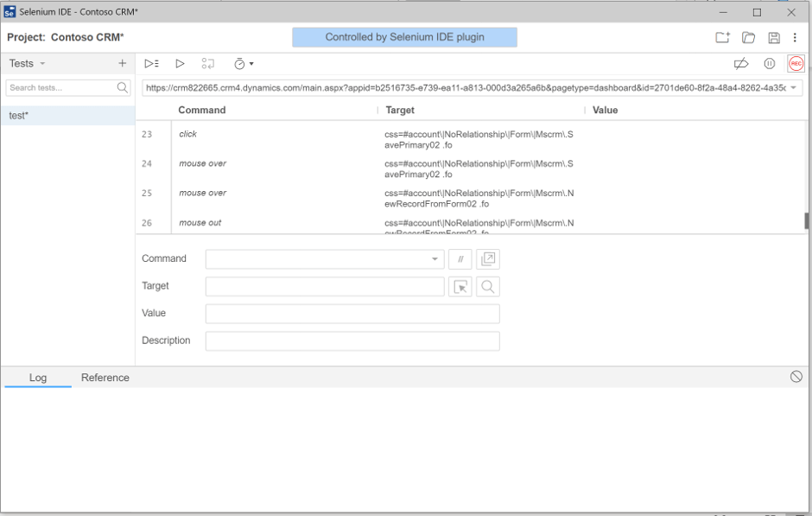Screen dimensions: 812x516
Task: Click the SavePrimary02 target in row 24
Action: pyautogui.click(x=479, y=169)
